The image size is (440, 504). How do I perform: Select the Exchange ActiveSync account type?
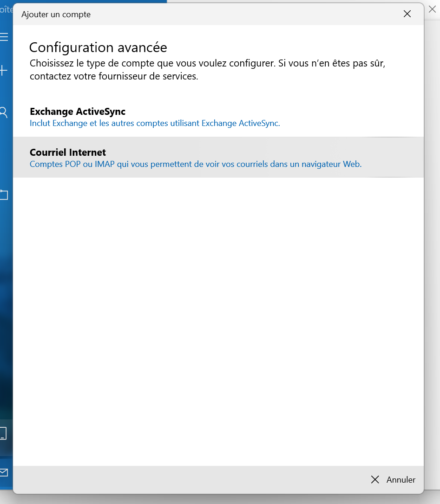(78, 112)
